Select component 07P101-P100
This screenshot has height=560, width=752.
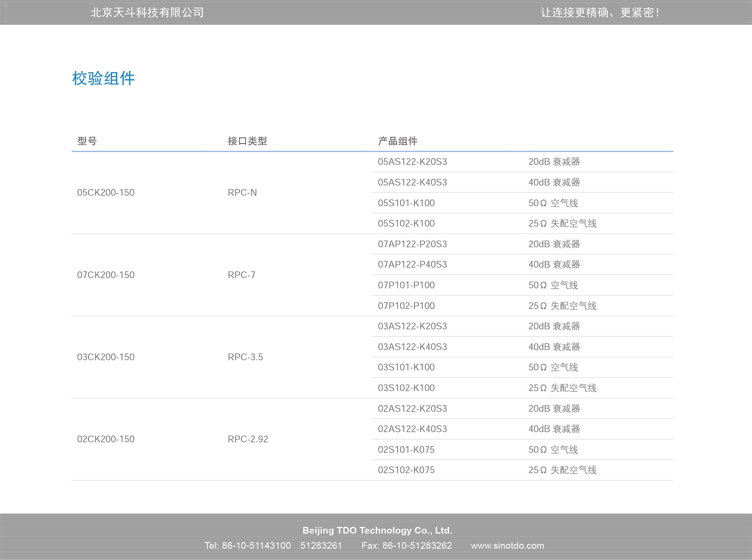coord(406,285)
